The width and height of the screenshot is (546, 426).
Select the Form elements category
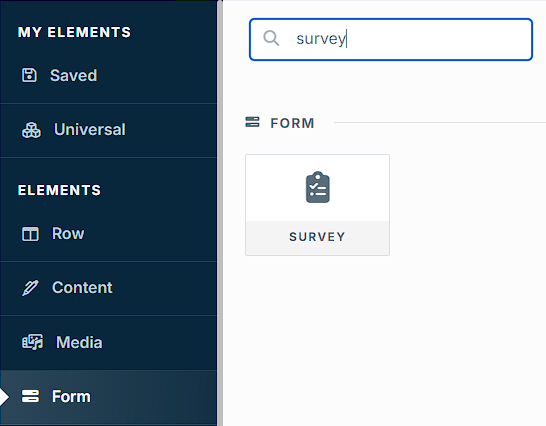click(108, 397)
